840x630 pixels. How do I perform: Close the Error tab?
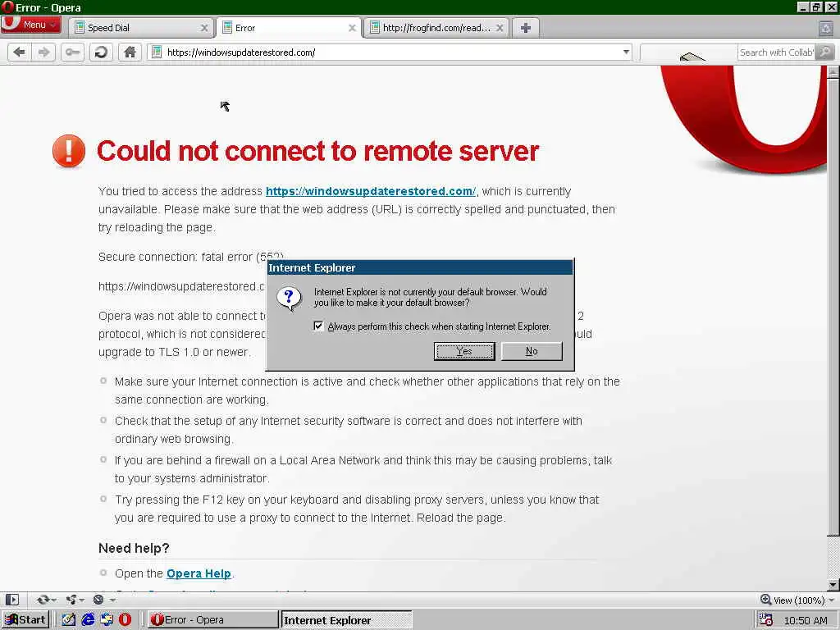(352, 28)
